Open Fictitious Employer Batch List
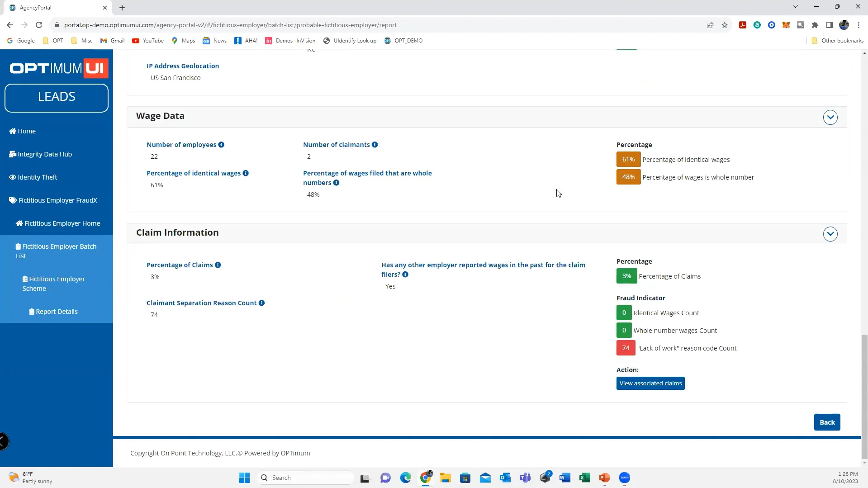This screenshot has width=868, height=488. tap(56, 251)
